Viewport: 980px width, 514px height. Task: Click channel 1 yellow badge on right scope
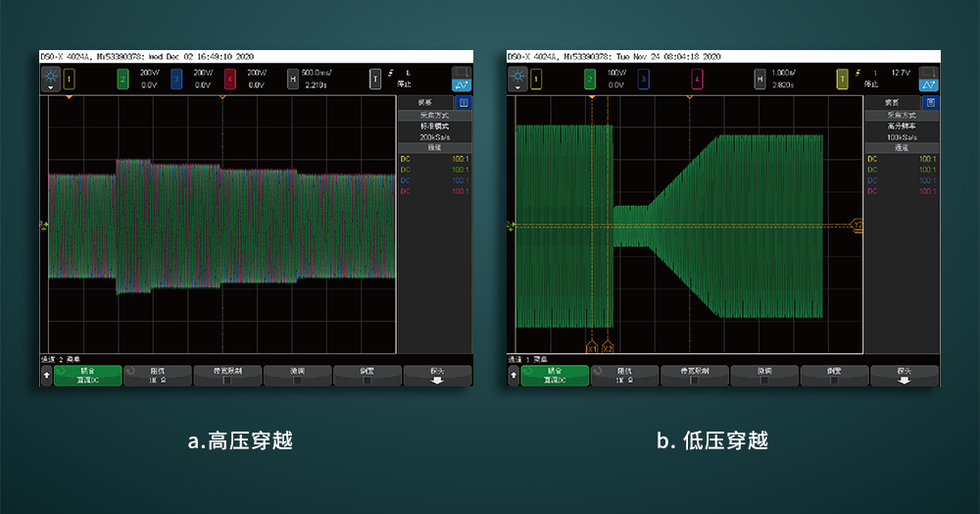[x=536, y=79]
